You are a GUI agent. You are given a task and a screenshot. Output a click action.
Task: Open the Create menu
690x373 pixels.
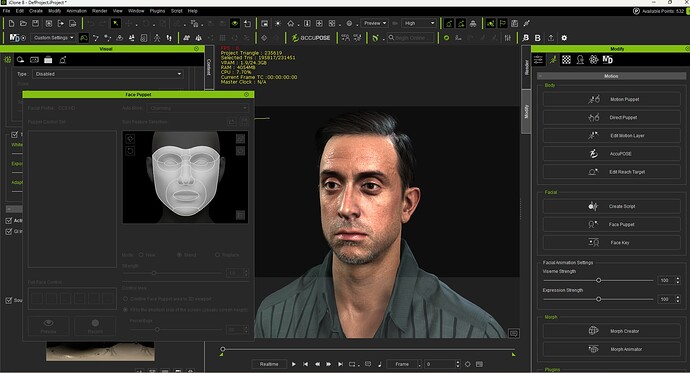(36, 11)
